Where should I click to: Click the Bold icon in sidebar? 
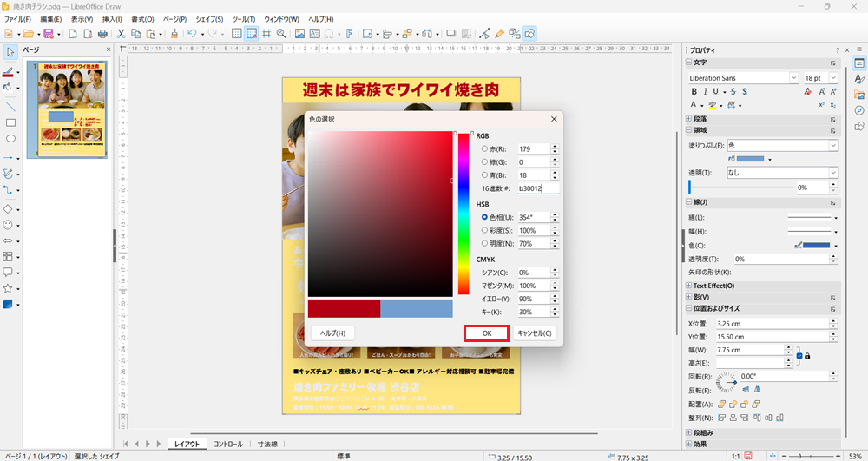pyautogui.click(x=694, y=92)
